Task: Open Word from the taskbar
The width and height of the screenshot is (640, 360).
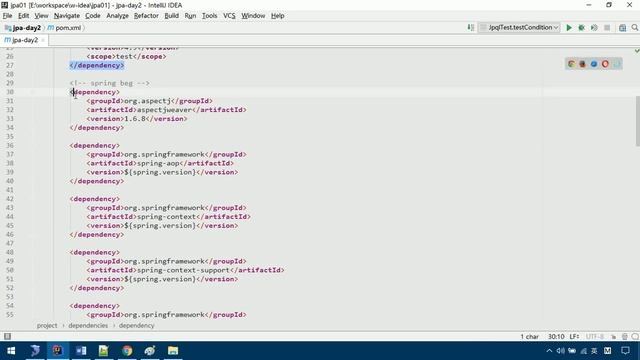Action: [81, 351]
